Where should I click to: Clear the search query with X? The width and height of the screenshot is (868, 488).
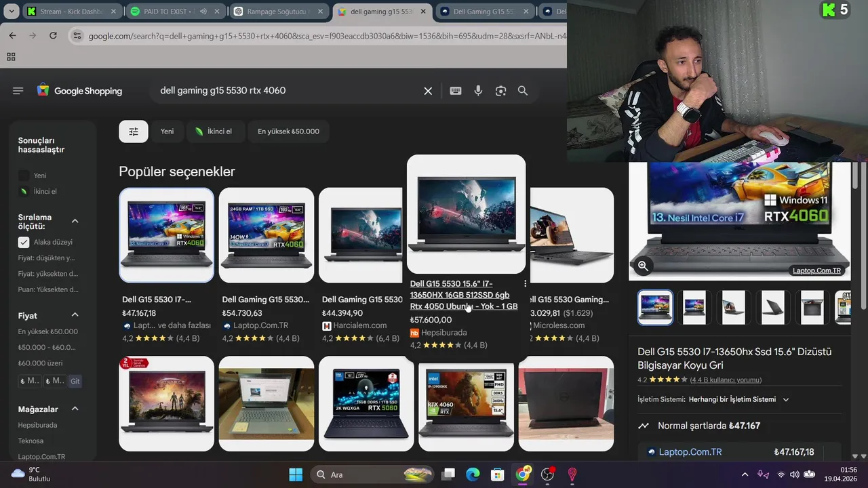coord(428,91)
